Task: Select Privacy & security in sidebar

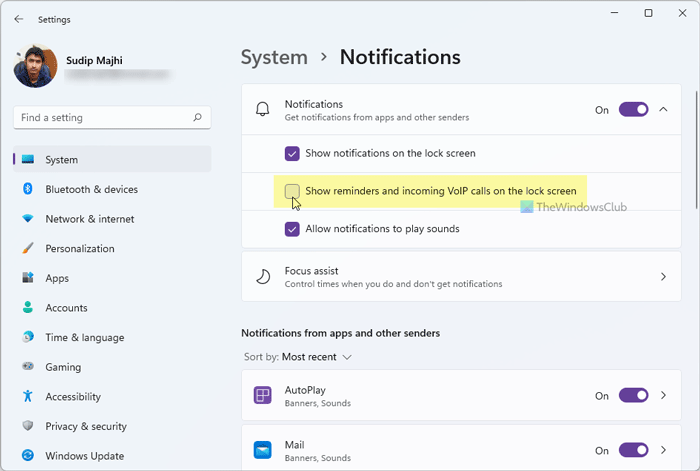Action: (86, 426)
